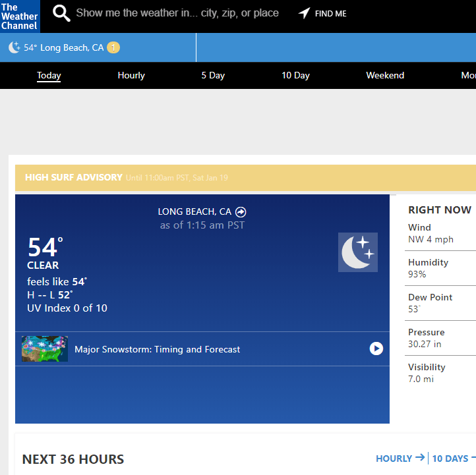Click the 10 DAYS link
Image resolution: width=476 pixels, height=475 pixels.
pos(451,459)
